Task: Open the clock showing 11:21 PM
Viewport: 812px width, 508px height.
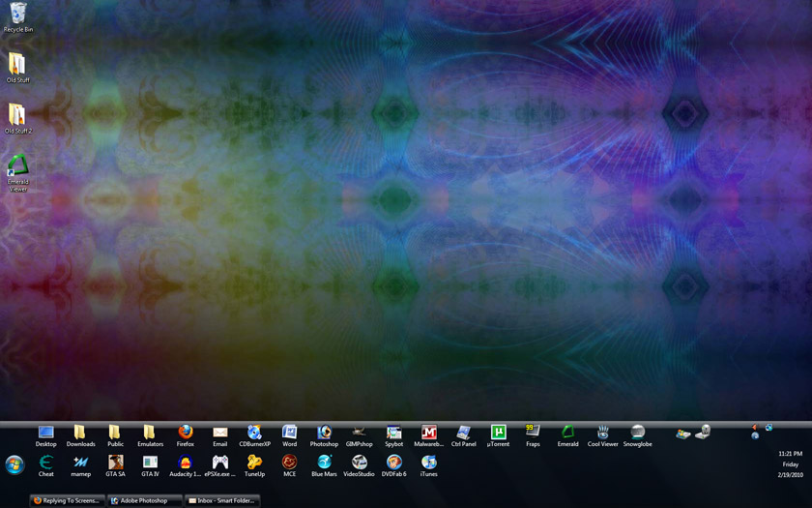Action: pos(791,454)
